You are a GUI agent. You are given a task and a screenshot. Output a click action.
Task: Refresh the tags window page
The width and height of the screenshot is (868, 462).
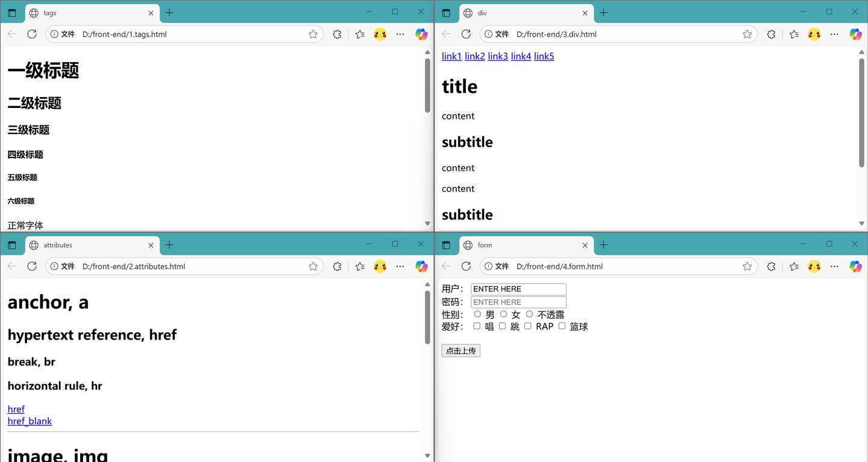tap(32, 34)
